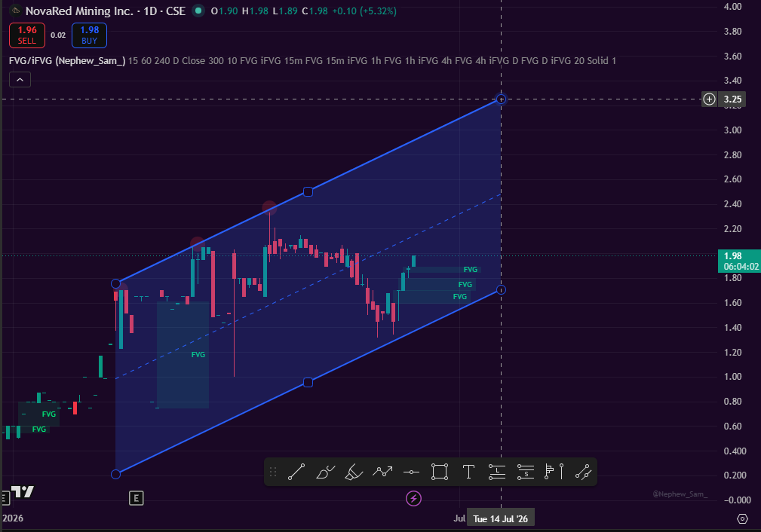Select the Trend Line drawing tool
This screenshot has width=761, height=532.
pos(296,472)
